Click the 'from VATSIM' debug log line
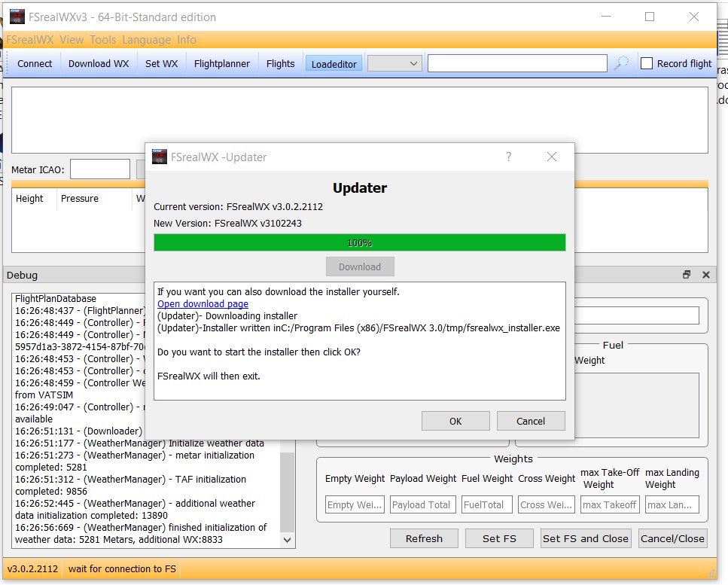 44,395
